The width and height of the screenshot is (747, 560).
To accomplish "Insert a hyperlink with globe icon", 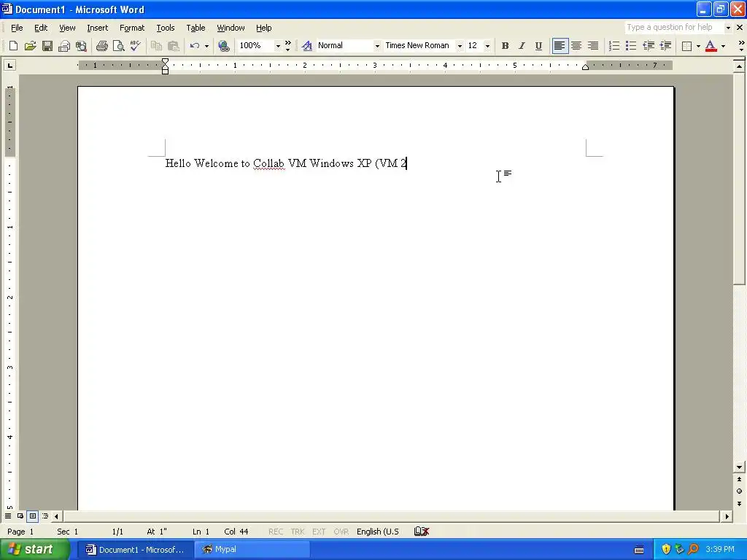I will (224, 46).
